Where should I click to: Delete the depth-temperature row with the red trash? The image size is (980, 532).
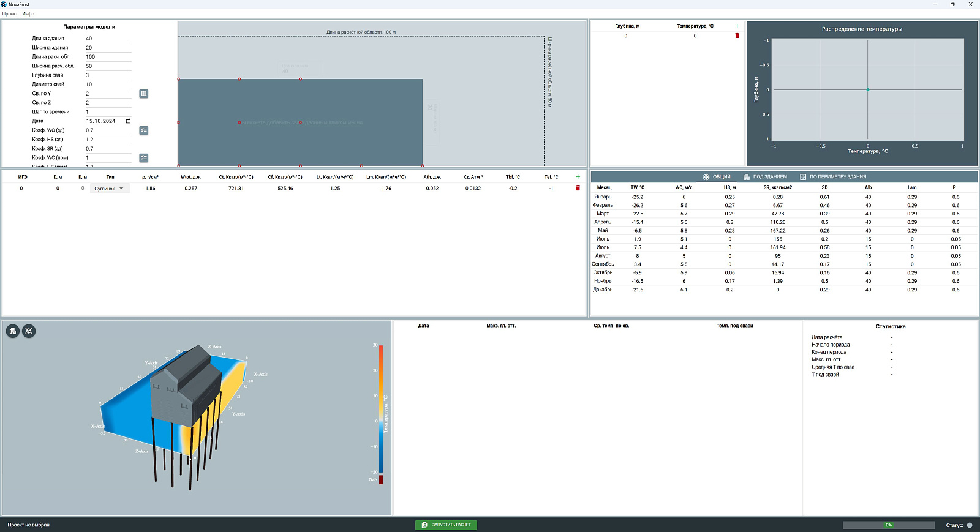[x=737, y=36]
